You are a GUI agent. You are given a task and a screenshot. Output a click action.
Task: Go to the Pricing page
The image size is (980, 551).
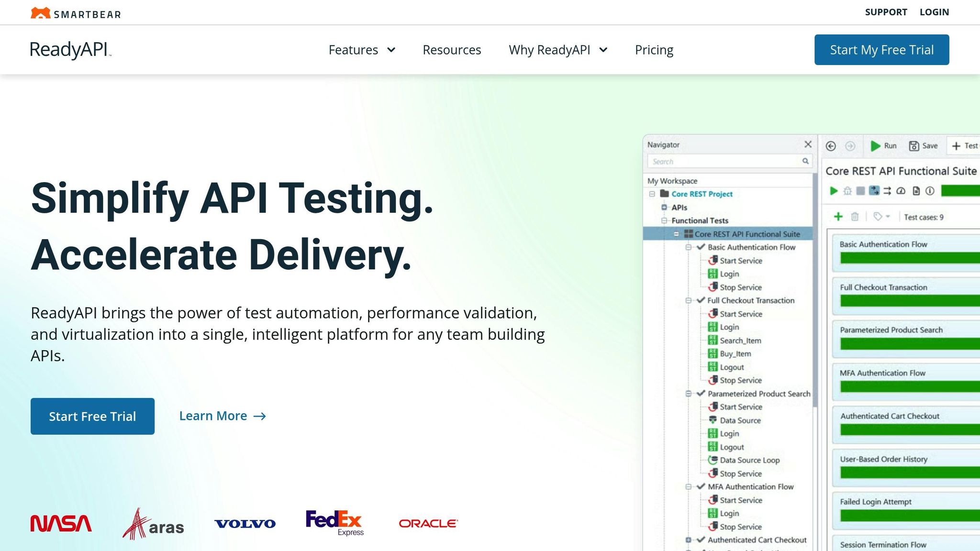tap(654, 50)
